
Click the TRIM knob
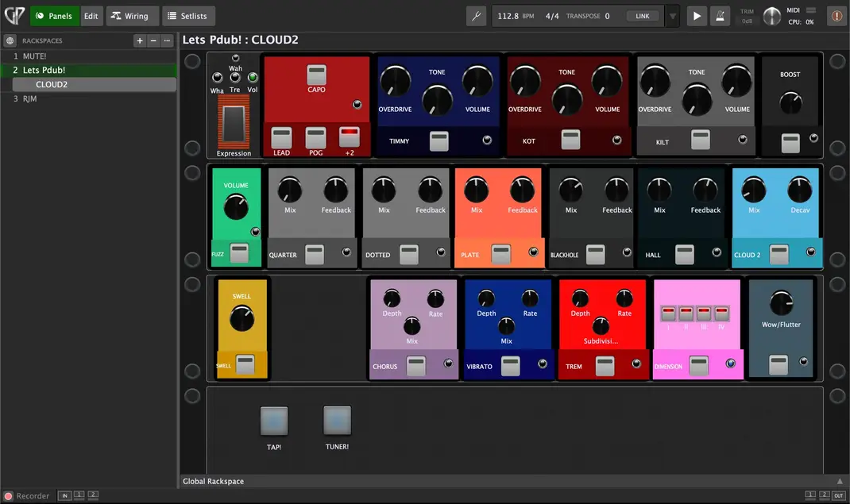tap(771, 16)
